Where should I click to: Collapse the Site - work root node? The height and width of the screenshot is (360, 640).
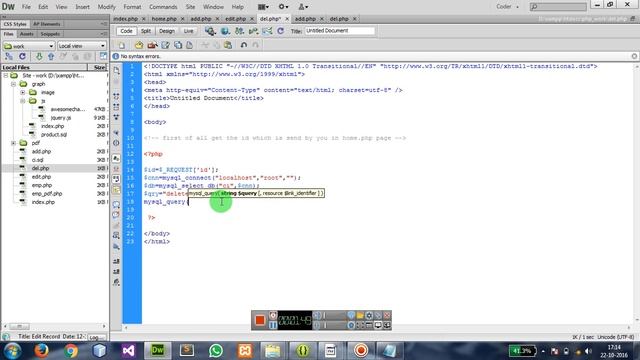[x=6, y=76]
